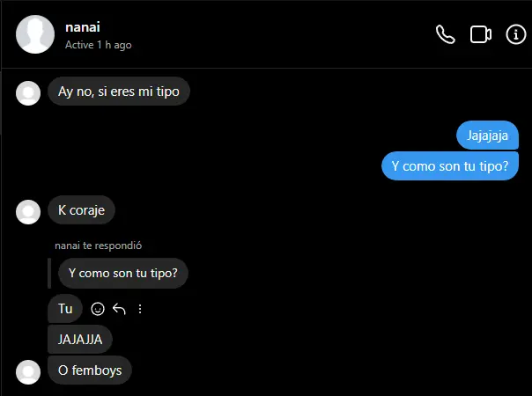This screenshot has height=396, width=532.
Task: Select the blue "Y como son tu tipo?" bubble
Action: pyautogui.click(x=450, y=166)
